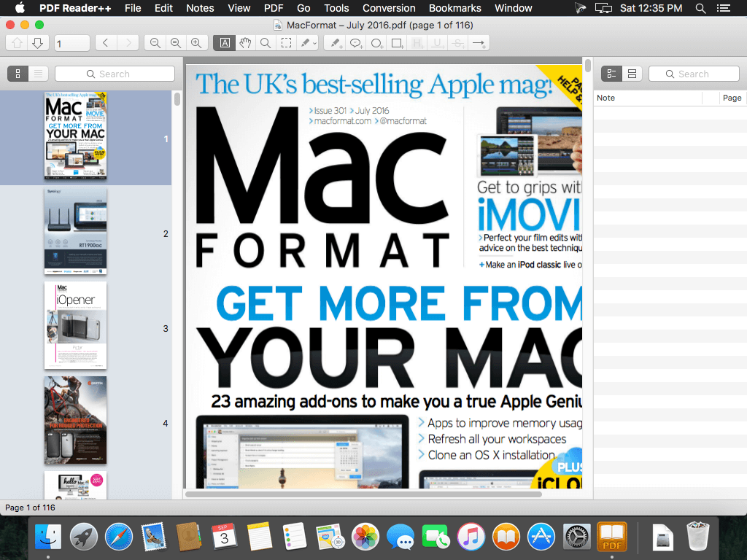The image size is (747, 560).
Task: Switch left sidebar to outline list view
Action: pos(38,74)
